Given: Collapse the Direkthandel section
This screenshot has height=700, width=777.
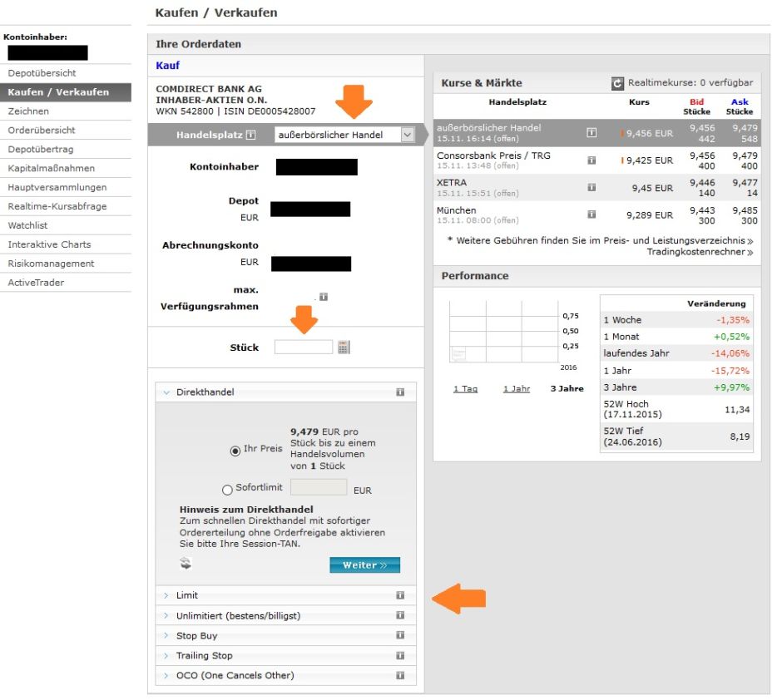Looking at the screenshot, I should pyautogui.click(x=286, y=392).
